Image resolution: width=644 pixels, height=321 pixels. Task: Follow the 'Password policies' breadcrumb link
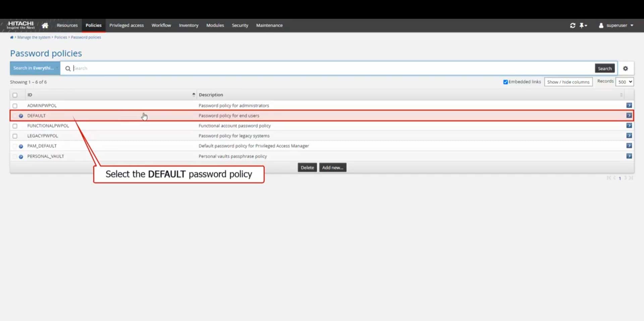click(x=86, y=37)
